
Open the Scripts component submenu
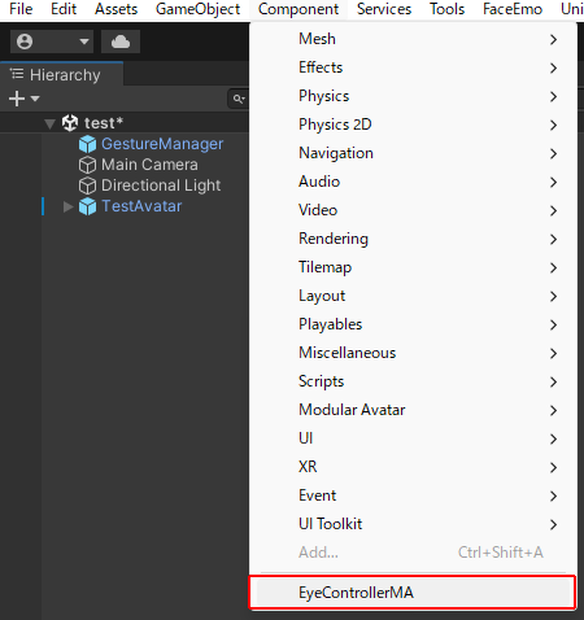[412, 382]
